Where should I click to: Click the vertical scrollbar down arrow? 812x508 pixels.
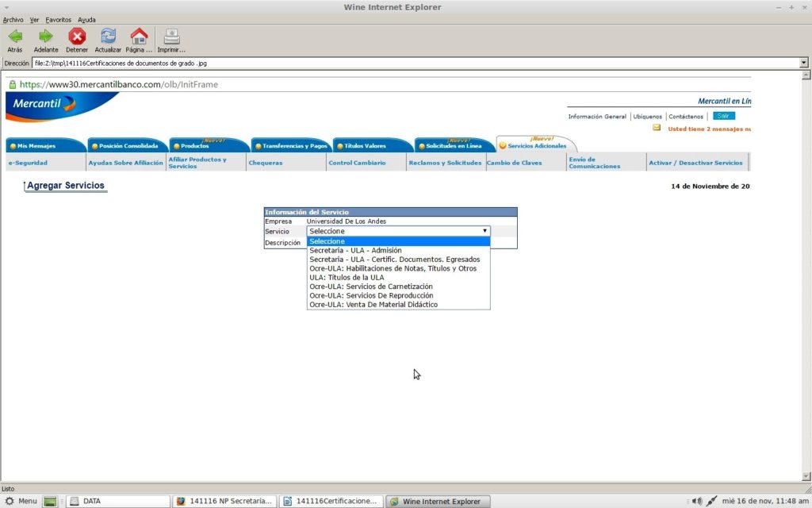pos(806,476)
